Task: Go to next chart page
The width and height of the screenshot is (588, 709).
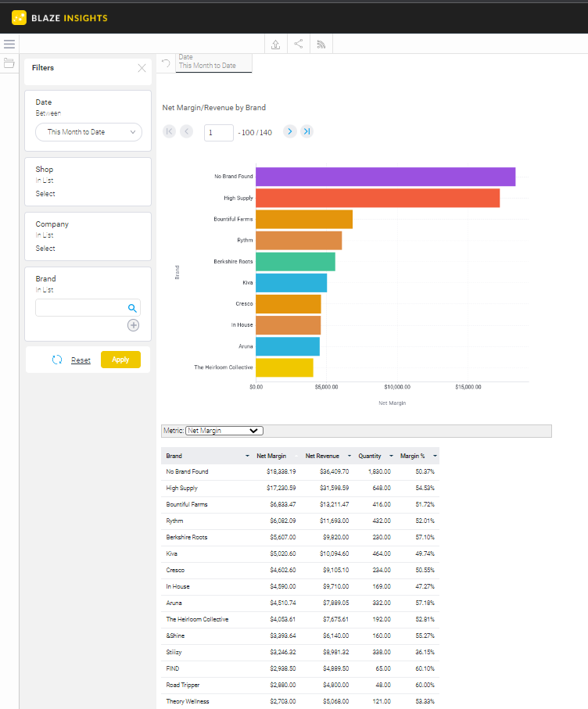Action: (x=289, y=131)
